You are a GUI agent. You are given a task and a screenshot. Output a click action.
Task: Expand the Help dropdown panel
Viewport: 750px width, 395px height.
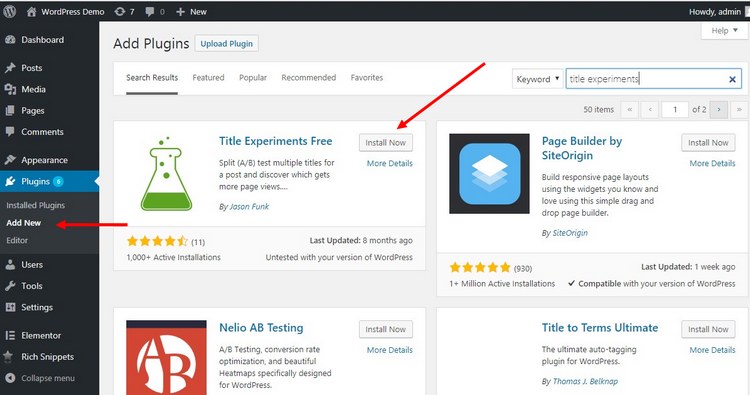coord(724,31)
